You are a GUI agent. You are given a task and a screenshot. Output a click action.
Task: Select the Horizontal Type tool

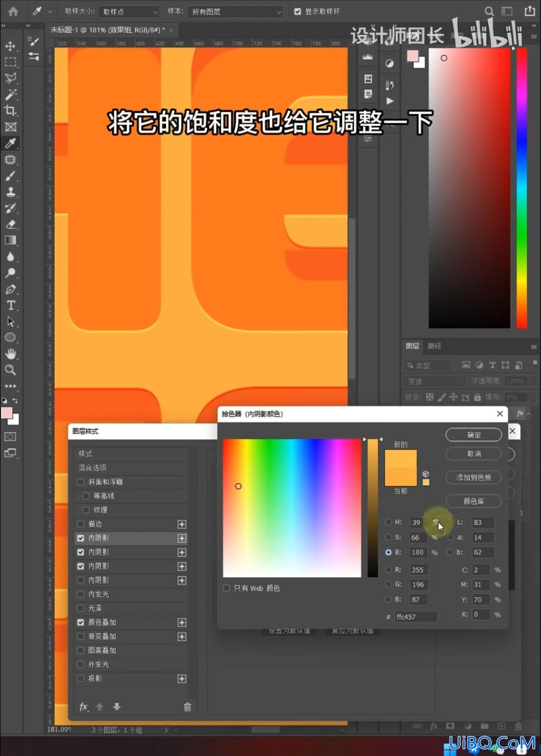(x=10, y=306)
